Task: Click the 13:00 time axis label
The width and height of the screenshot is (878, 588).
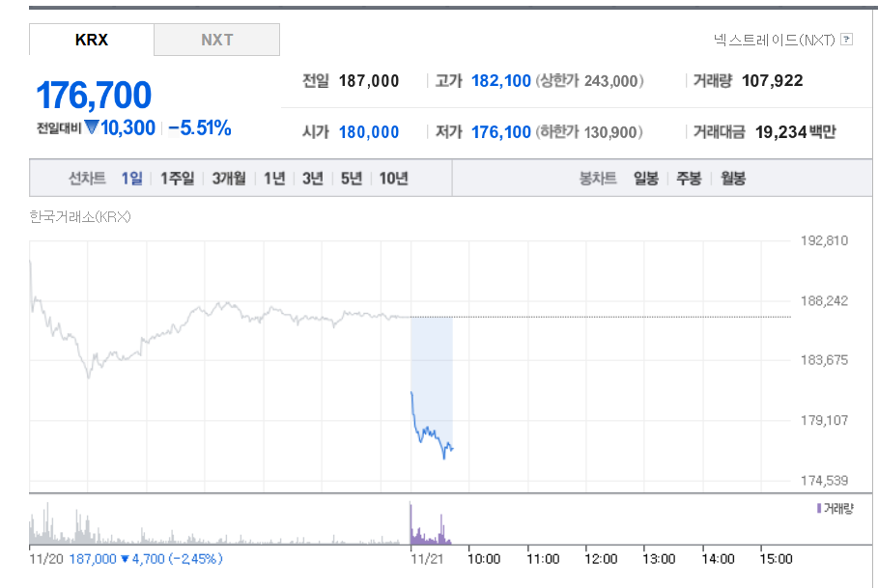Action: click(x=659, y=559)
